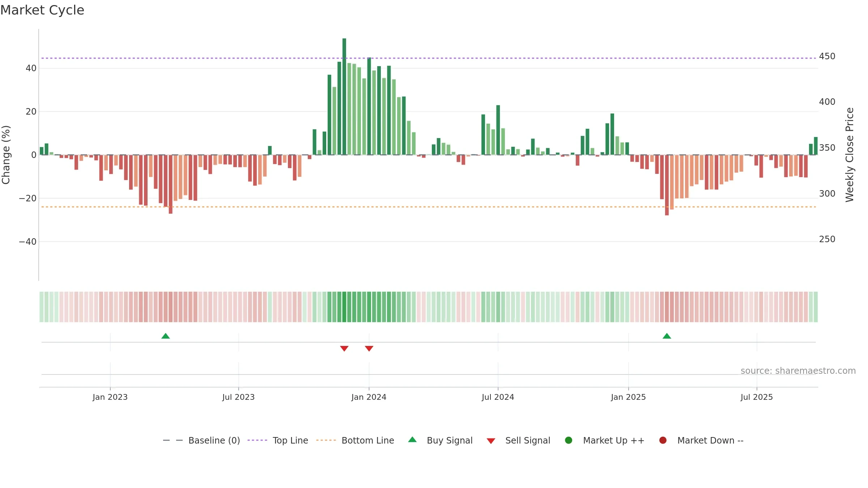Click the '20' left axis tick label

tap(31, 112)
